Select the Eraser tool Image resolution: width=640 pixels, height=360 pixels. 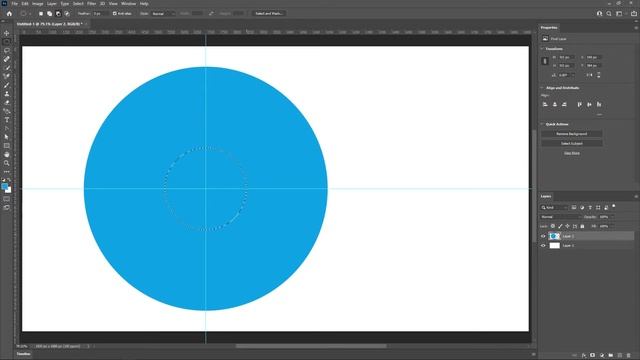pos(7,102)
